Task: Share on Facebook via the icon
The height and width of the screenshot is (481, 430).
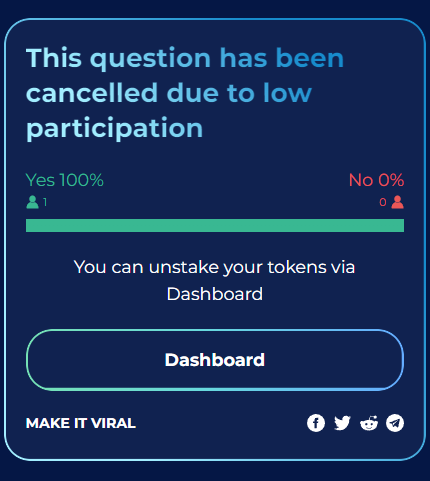Action: pos(316,423)
